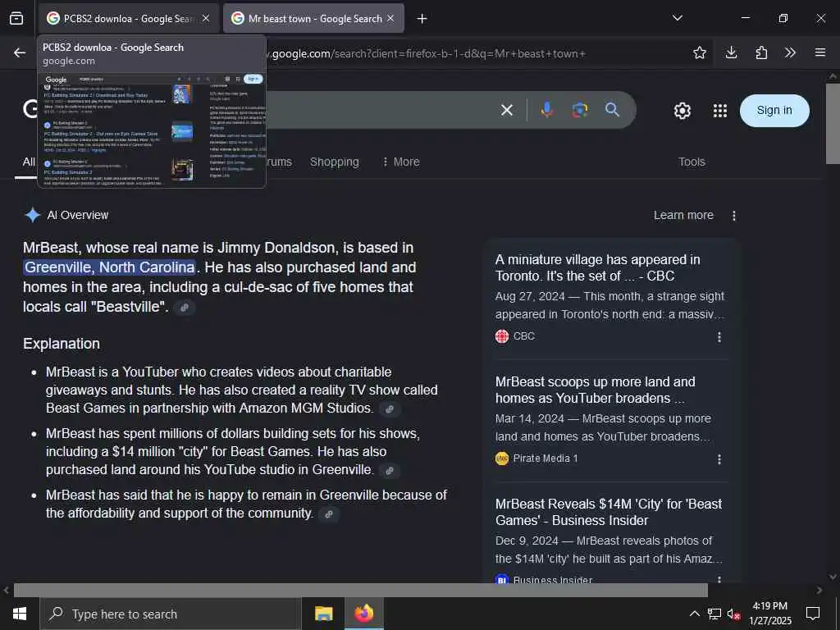This screenshot has height=630, width=840.
Task: Open AI Overview three-dot options
Action: point(734,216)
